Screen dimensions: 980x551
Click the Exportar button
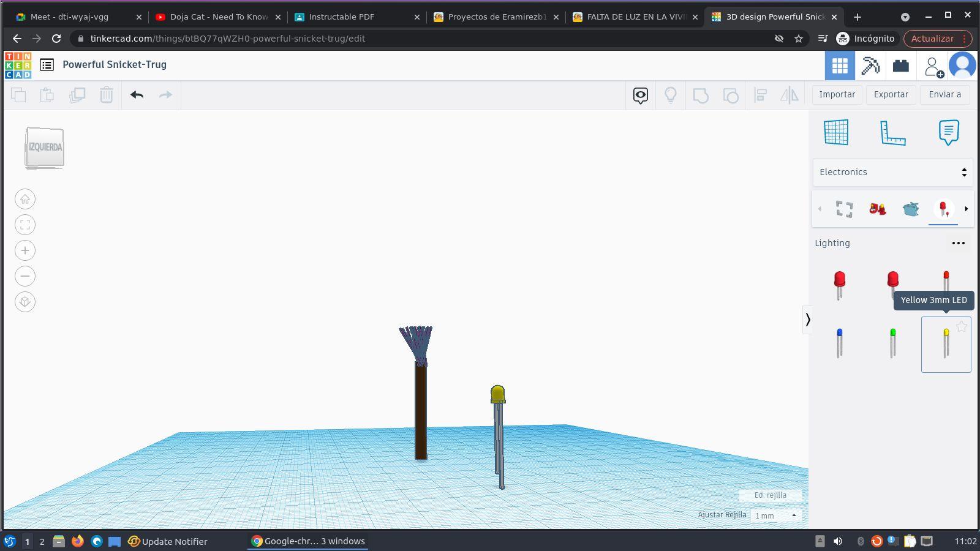coord(891,94)
